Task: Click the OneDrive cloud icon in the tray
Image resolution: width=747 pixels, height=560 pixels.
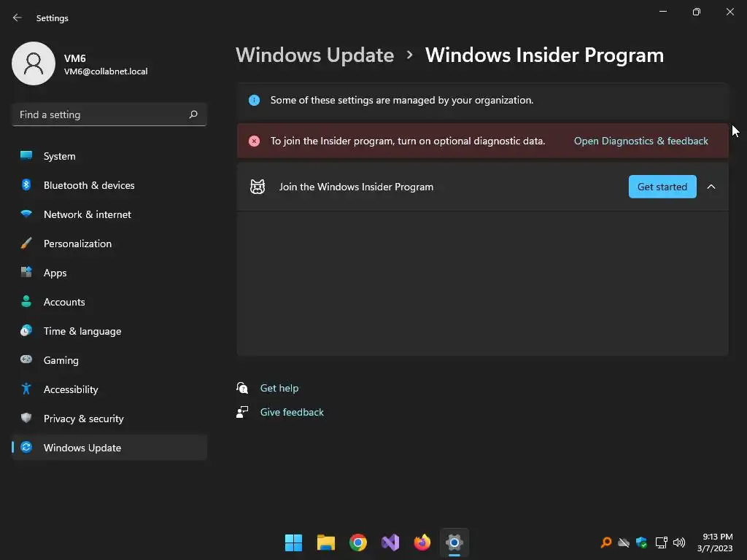Action: coord(624,542)
